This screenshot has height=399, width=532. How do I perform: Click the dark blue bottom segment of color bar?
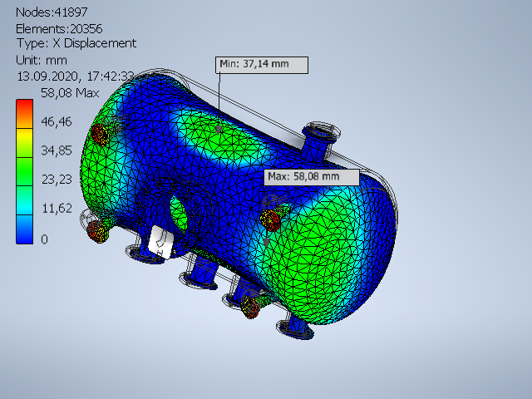point(24,229)
